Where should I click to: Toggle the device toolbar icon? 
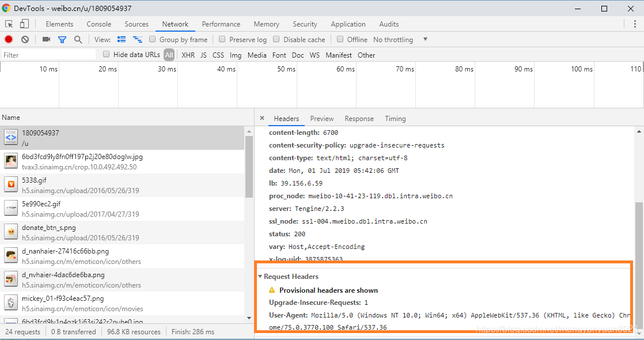point(24,24)
